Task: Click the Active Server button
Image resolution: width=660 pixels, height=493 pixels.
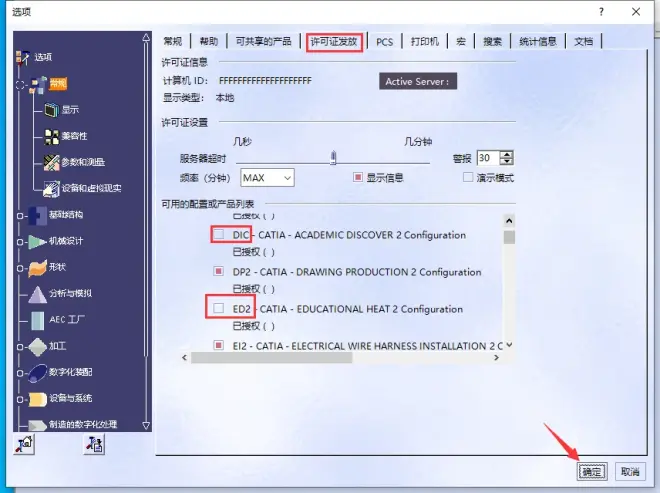Action: [418, 81]
